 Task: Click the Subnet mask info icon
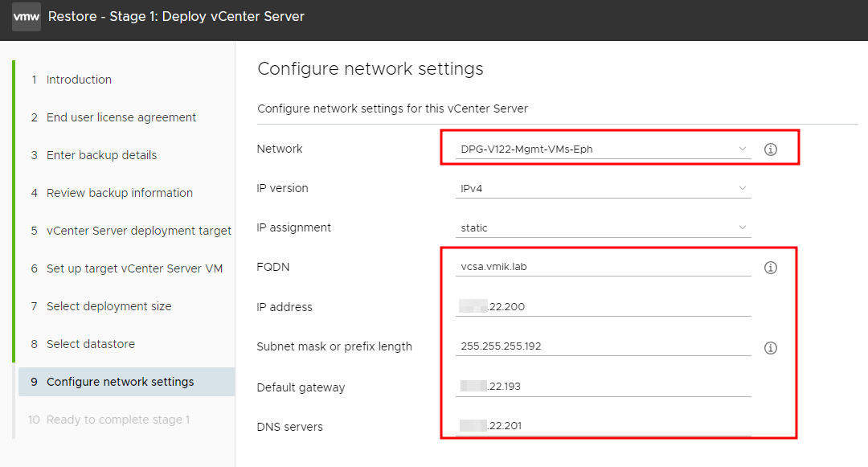(x=770, y=347)
